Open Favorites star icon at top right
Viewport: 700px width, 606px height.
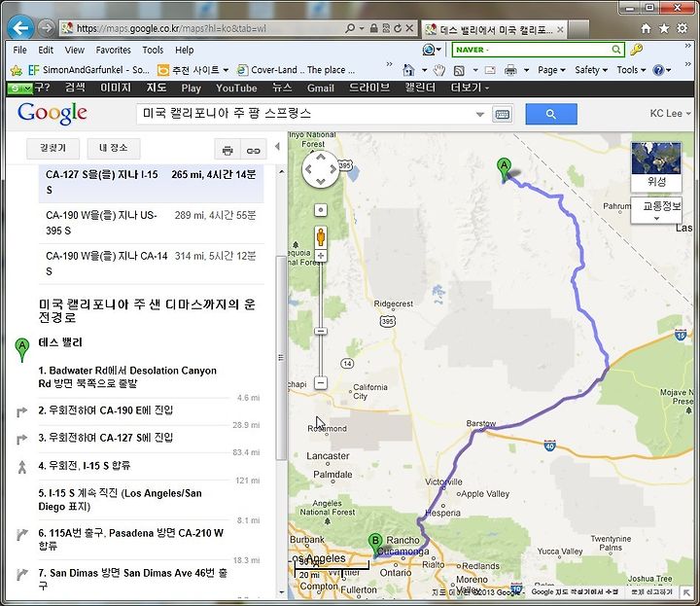(x=664, y=28)
